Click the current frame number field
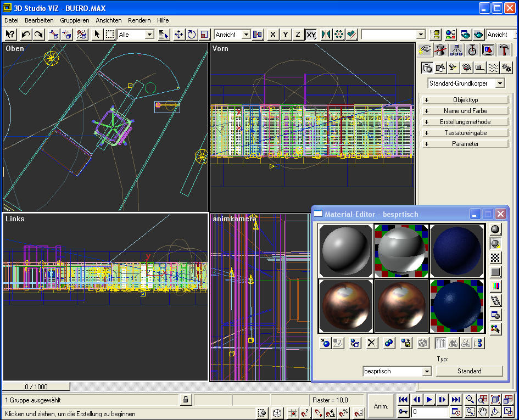The image size is (519, 420). click(429, 412)
